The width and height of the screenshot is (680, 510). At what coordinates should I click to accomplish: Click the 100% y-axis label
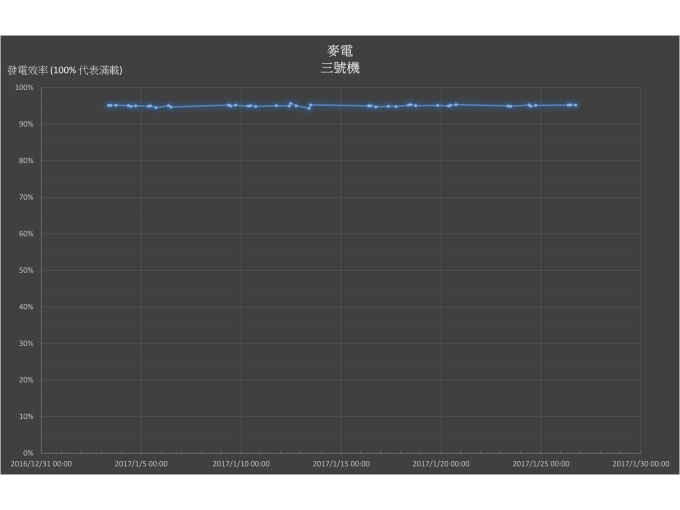point(24,88)
